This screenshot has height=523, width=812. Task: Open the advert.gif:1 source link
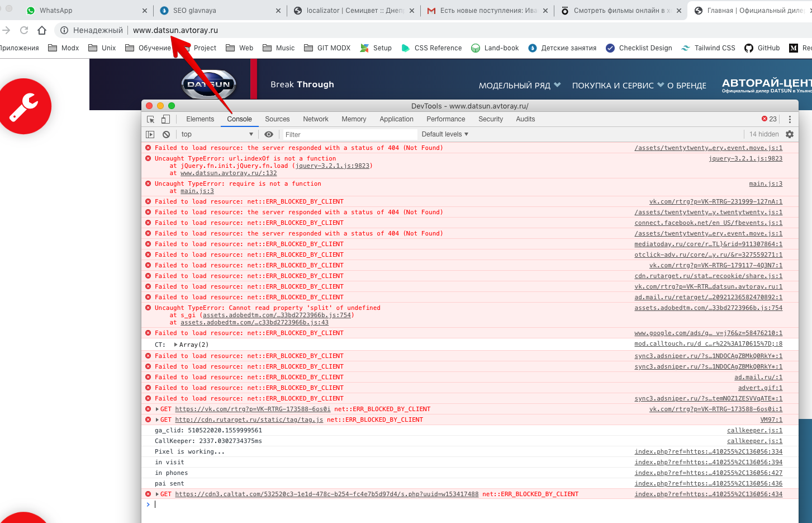point(760,388)
